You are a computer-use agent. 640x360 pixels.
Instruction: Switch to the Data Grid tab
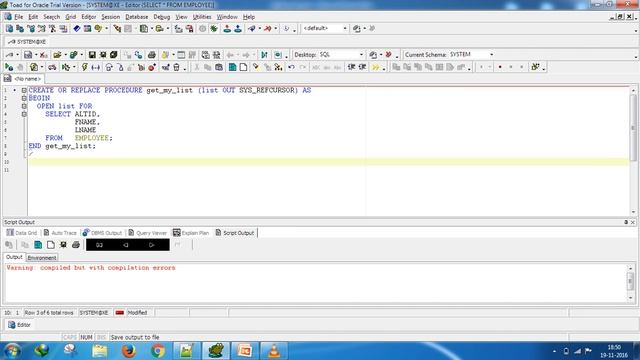(x=22, y=233)
